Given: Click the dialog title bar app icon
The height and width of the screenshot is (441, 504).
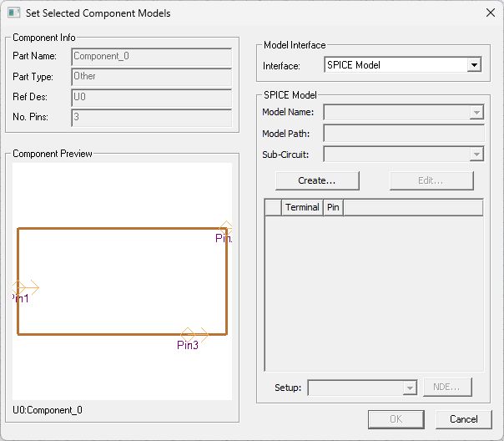Looking at the screenshot, I should point(14,13).
